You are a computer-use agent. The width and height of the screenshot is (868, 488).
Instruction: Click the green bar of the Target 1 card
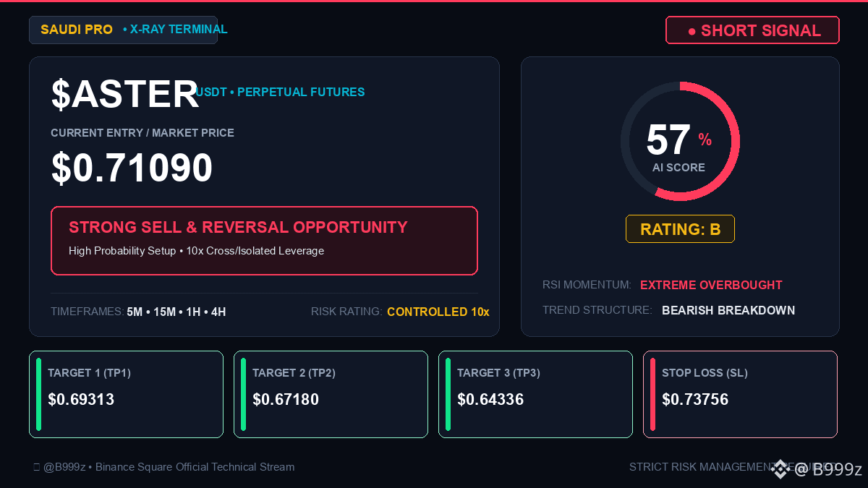point(38,394)
